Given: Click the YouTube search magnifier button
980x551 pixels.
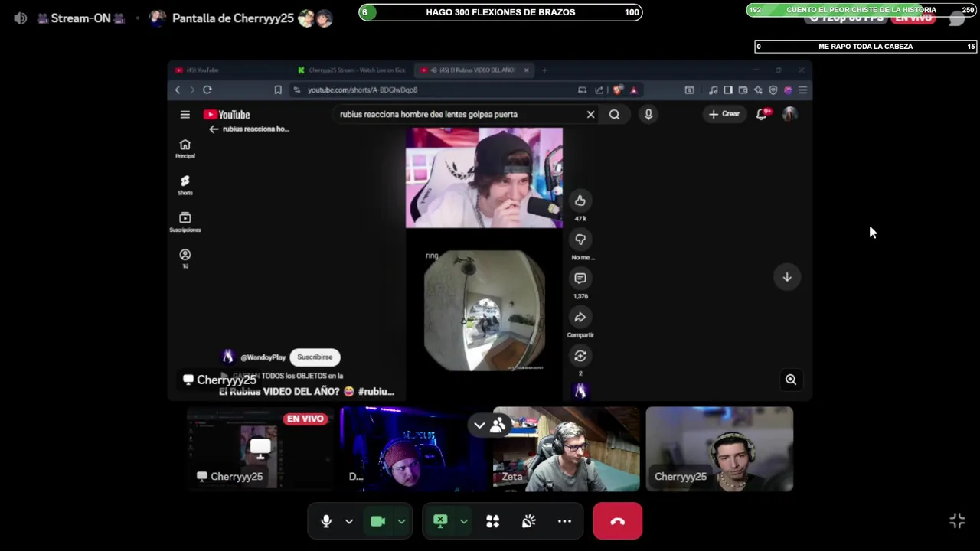Looking at the screenshot, I should (x=614, y=114).
